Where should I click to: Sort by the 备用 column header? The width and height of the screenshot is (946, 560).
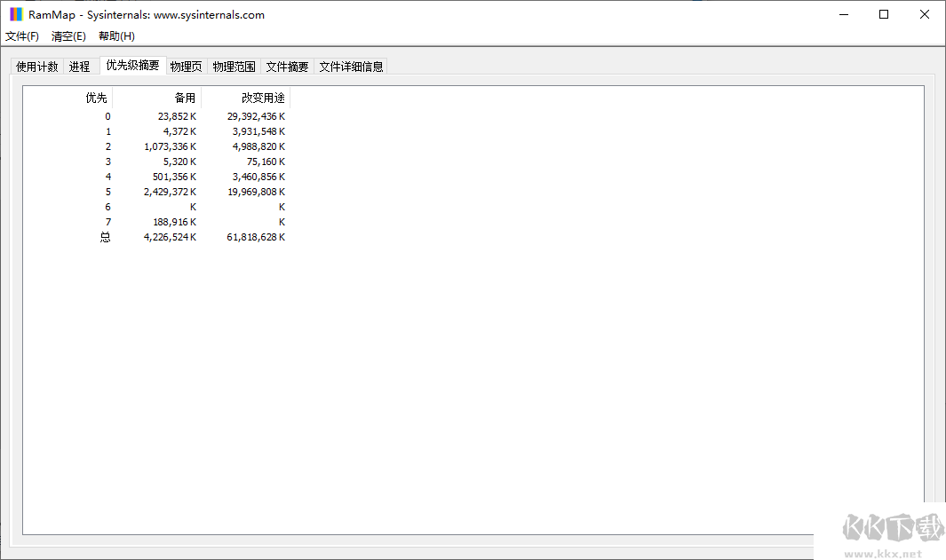(x=184, y=98)
